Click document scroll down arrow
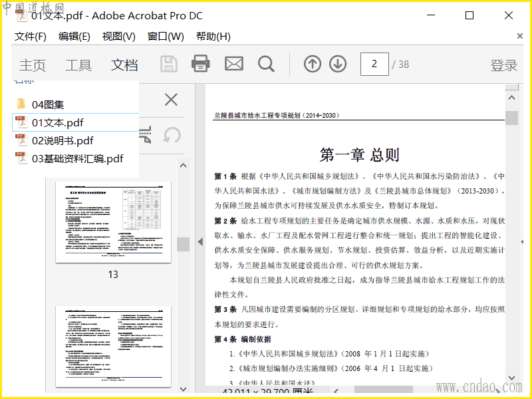Screen dimensions: 532x399 tap(511, 378)
